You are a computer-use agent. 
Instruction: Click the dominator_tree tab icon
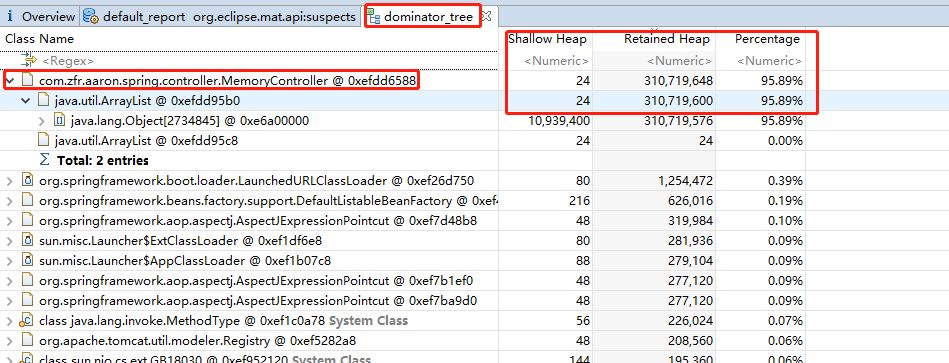375,16
